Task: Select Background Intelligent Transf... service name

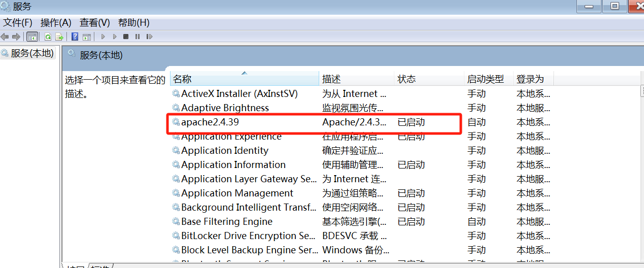Action: (249, 207)
